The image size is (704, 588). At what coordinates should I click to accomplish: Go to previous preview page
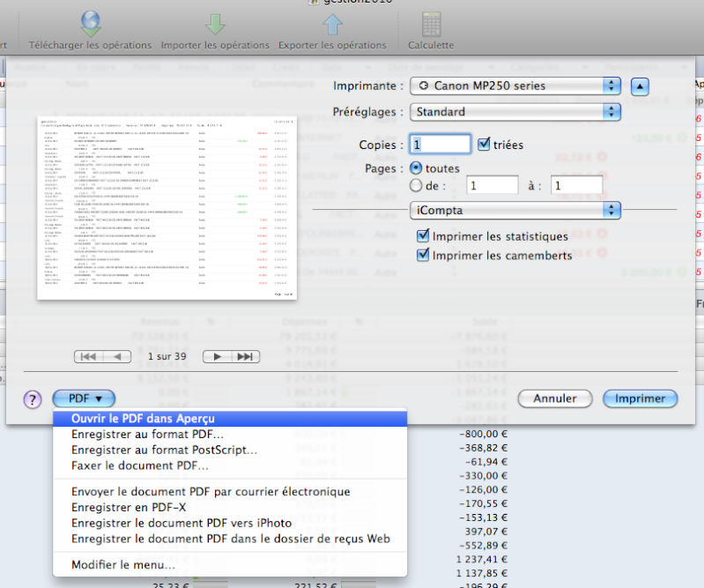117,357
